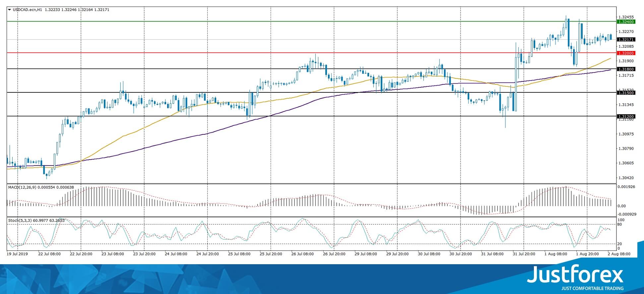Click the 25 Jul 08:00 time label
Viewport: 644px width, 294px height.
click(x=239, y=254)
